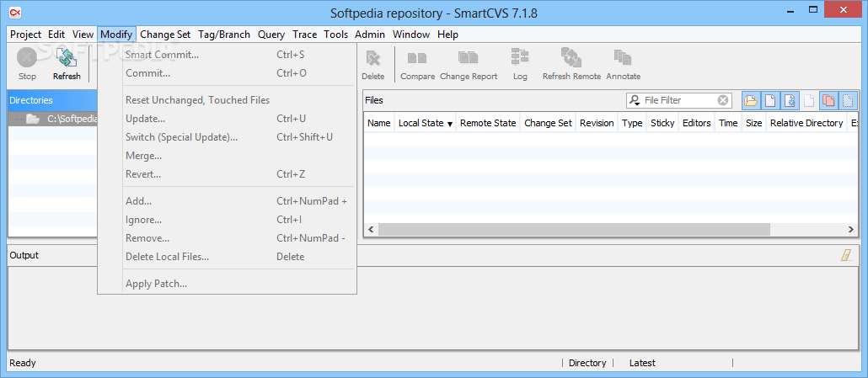Choose Update... menu entry
The image size is (868, 378).
[227, 118]
